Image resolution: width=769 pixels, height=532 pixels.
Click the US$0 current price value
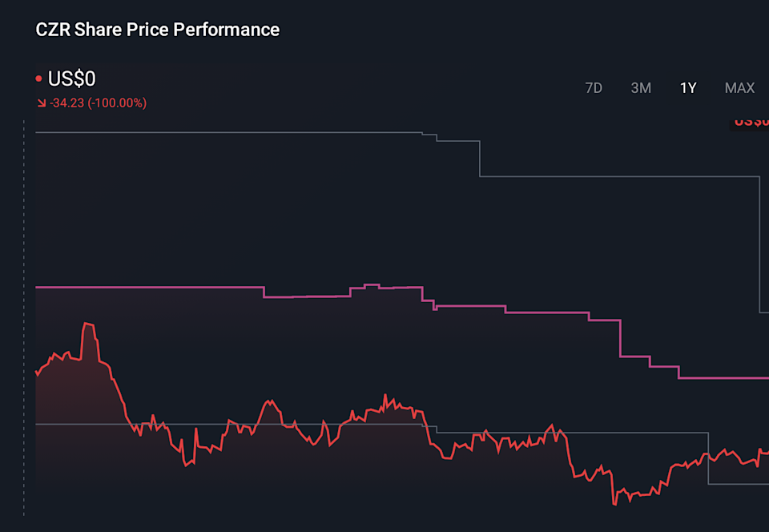(72, 79)
